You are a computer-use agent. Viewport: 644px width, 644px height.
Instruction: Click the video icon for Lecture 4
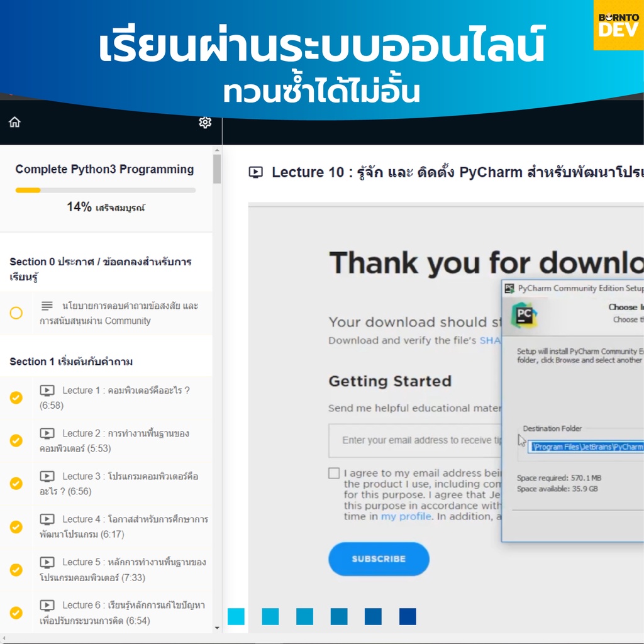coord(47,519)
